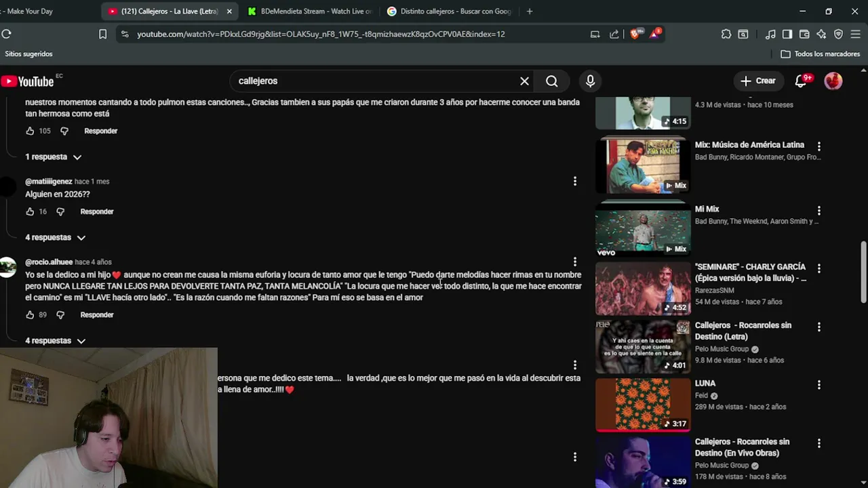
Task: Clear the 'callejeros' search text
Action: pos(524,81)
